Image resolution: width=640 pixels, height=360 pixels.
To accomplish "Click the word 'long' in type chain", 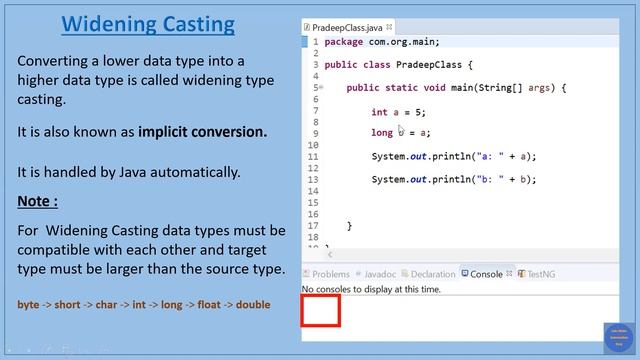I will coord(171,304).
